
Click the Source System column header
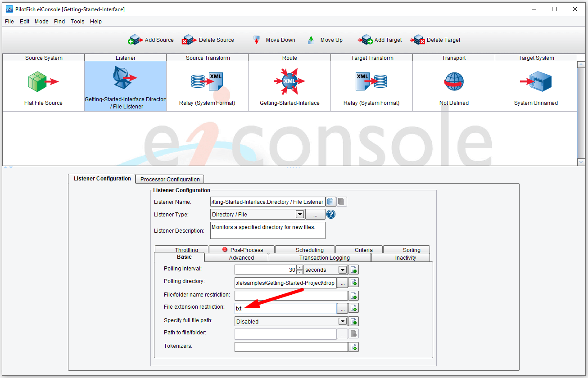[x=44, y=58]
